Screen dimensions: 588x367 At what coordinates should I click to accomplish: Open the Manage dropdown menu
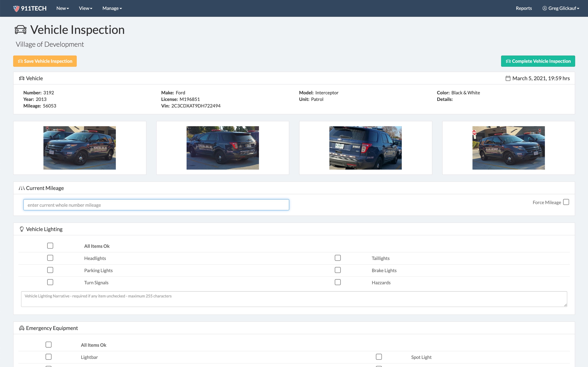click(x=112, y=8)
